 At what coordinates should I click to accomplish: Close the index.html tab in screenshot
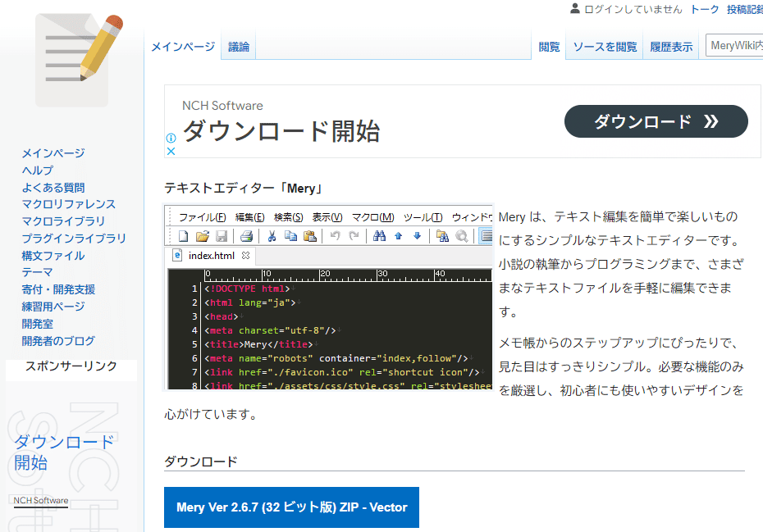click(246, 255)
